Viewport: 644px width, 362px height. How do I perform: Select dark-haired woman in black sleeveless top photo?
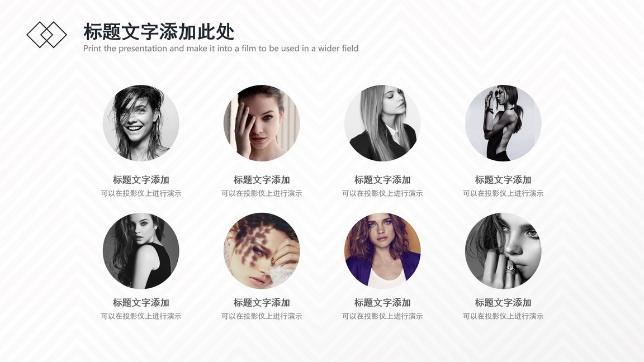point(141,251)
